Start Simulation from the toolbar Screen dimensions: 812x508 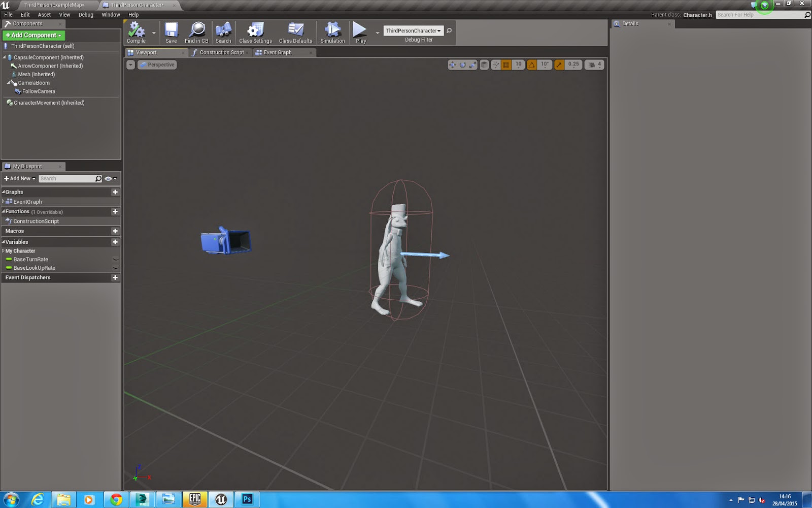332,33
